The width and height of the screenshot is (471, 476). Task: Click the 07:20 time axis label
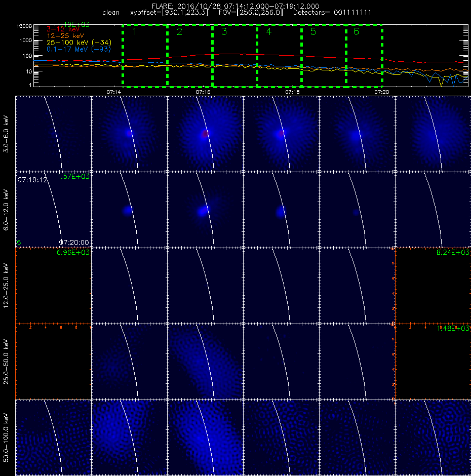382,92
